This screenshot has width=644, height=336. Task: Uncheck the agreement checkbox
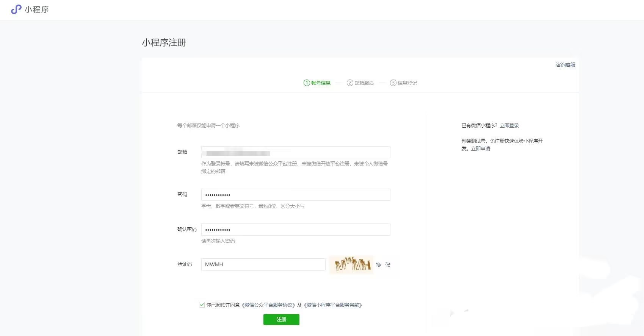202,305
